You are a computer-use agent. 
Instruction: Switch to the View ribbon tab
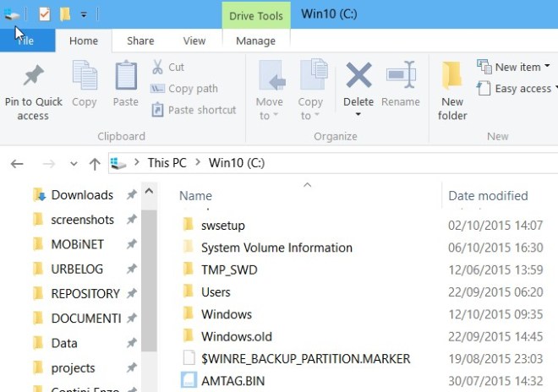194,41
